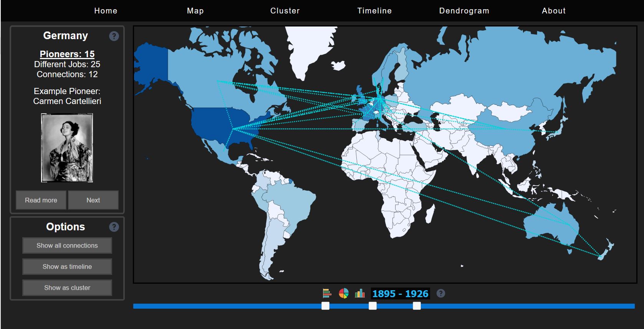The width and height of the screenshot is (644, 329).
Task: Click the help icon next to year range
Action: (441, 293)
